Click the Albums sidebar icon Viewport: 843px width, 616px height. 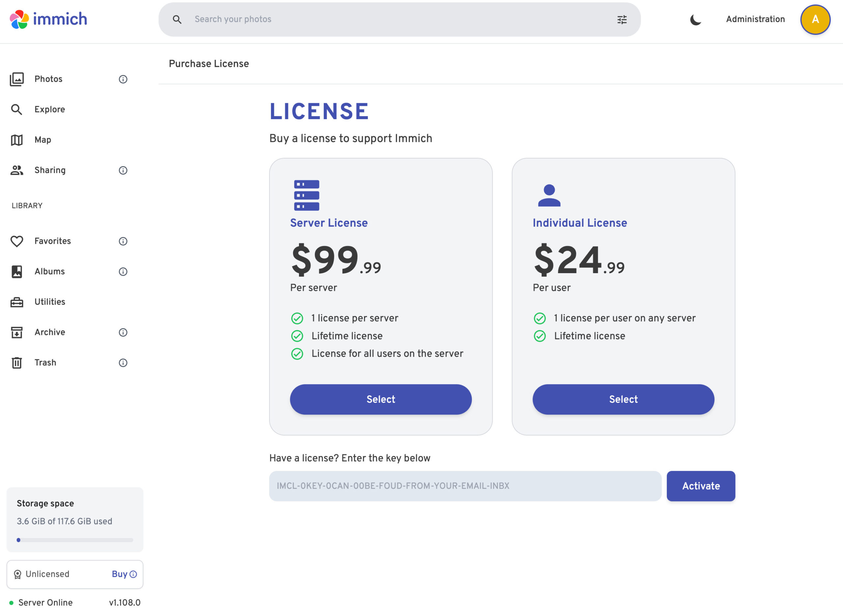click(x=17, y=271)
